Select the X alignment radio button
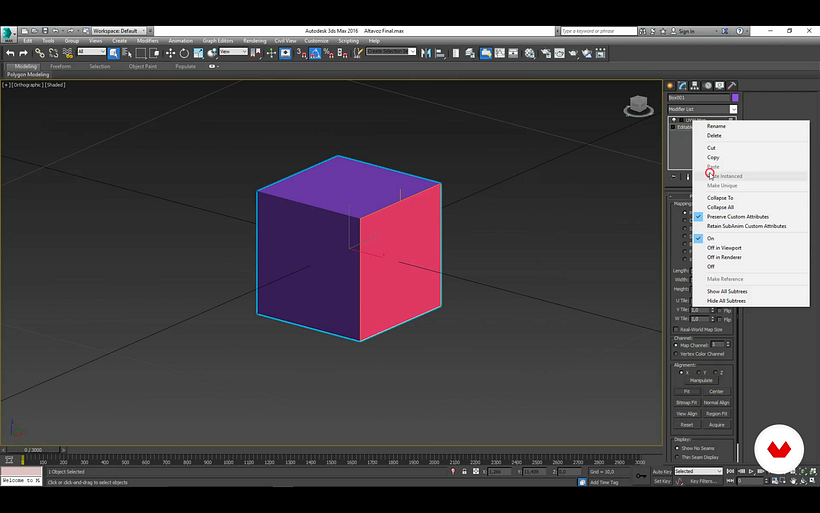Image resolution: width=820 pixels, height=513 pixels. pyautogui.click(x=681, y=373)
